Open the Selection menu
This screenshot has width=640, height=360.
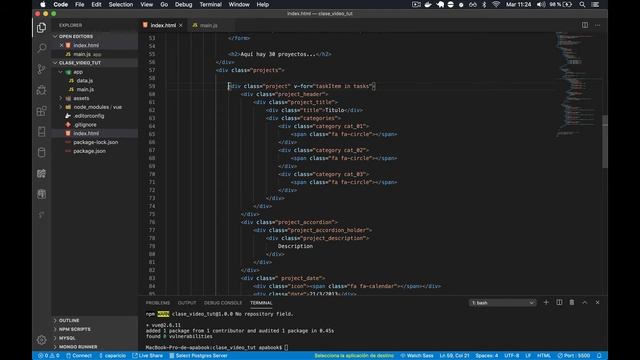click(120, 4)
